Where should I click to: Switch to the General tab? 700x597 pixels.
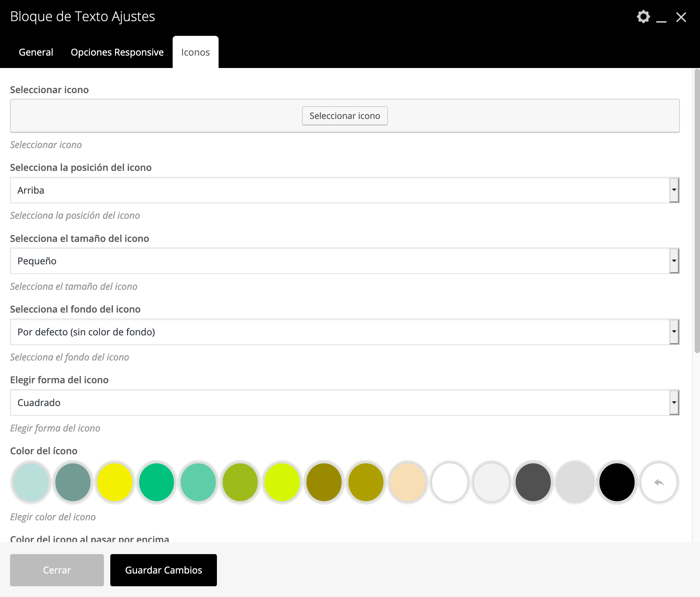(x=36, y=52)
